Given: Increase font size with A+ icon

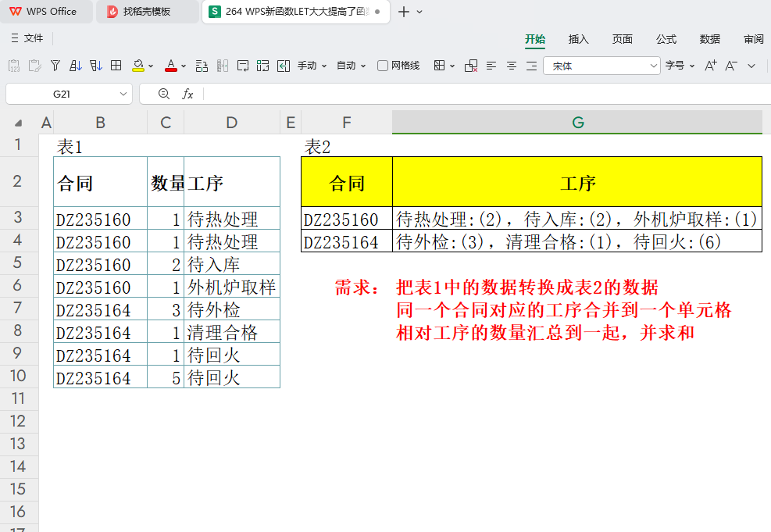Looking at the screenshot, I should click(711, 66).
